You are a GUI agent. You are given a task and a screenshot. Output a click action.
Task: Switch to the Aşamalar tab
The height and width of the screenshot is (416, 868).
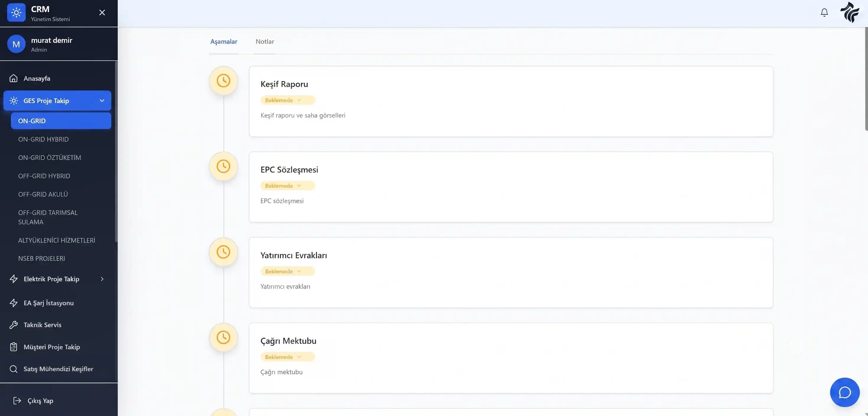click(x=224, y=41)
